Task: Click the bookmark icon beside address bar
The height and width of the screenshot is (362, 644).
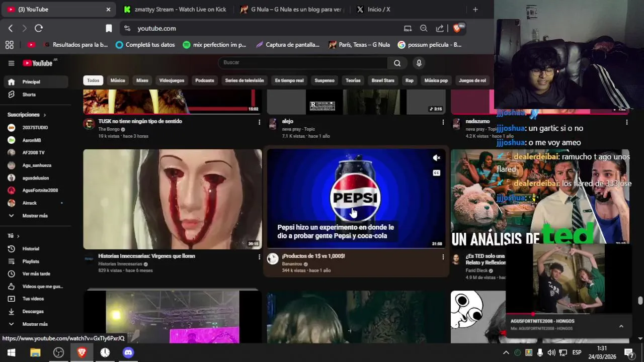Action: pos(109,28)
